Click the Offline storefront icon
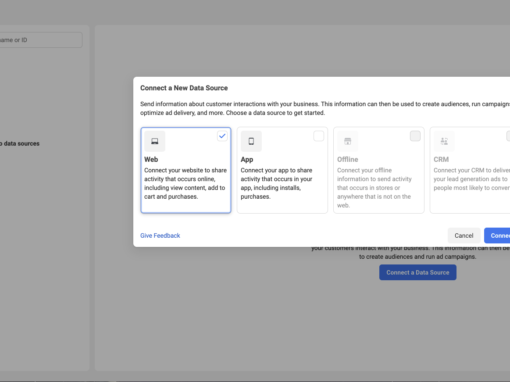510x382 pixels. point(348,141)
